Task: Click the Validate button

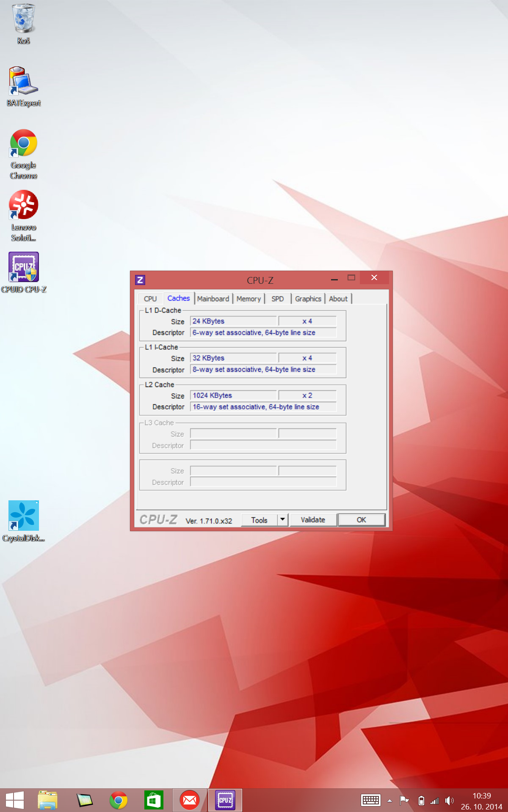Action: tap(313, 520)
